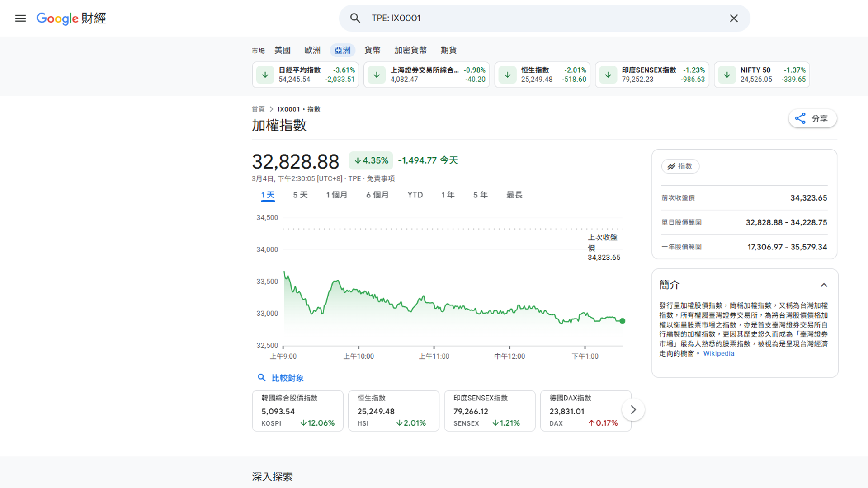Open the navigation hamburger menu
The width and height of the screenshot is (868, 488).
click(20, 18)
